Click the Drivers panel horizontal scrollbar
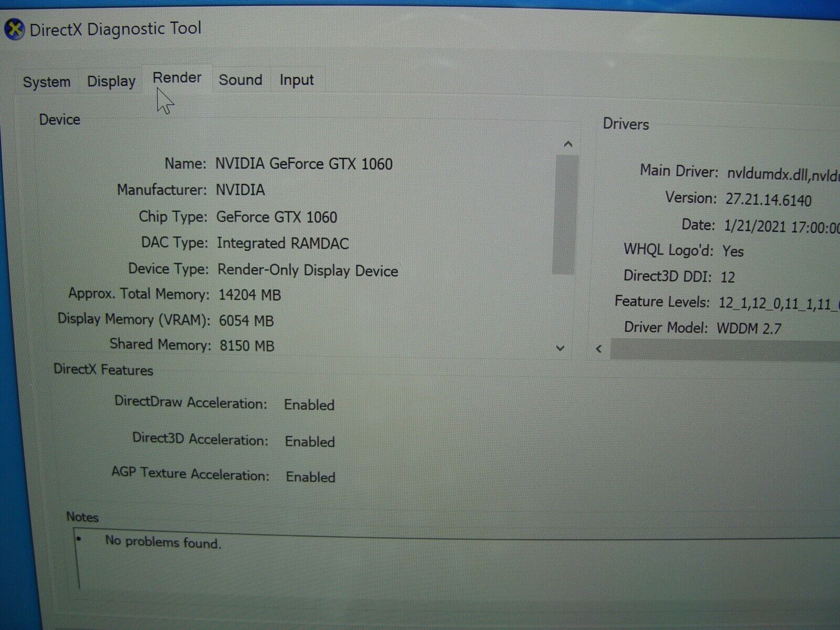Screen dimensions: 840x630 pyautogui.click(x=724, y=350)
